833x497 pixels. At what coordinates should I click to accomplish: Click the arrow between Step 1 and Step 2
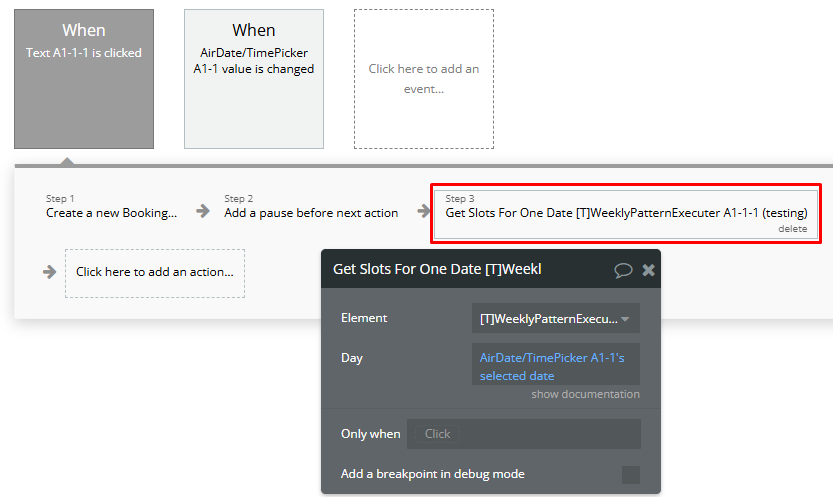tap(202, 211)
